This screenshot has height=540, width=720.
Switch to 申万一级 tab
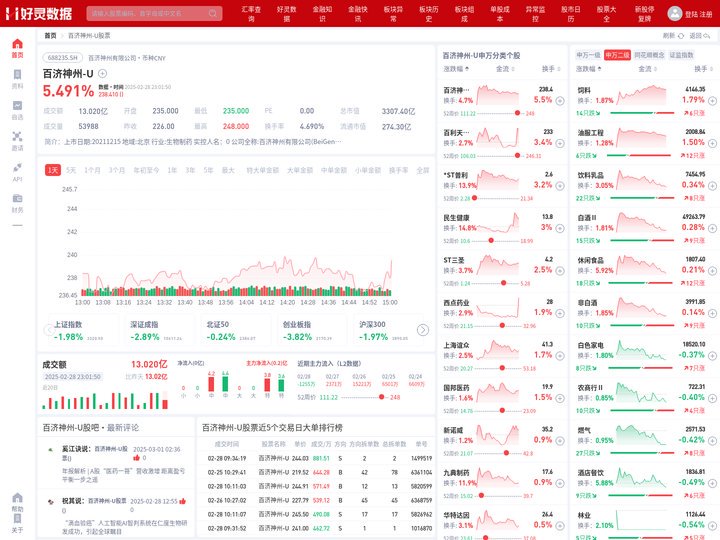coord(588,55)
